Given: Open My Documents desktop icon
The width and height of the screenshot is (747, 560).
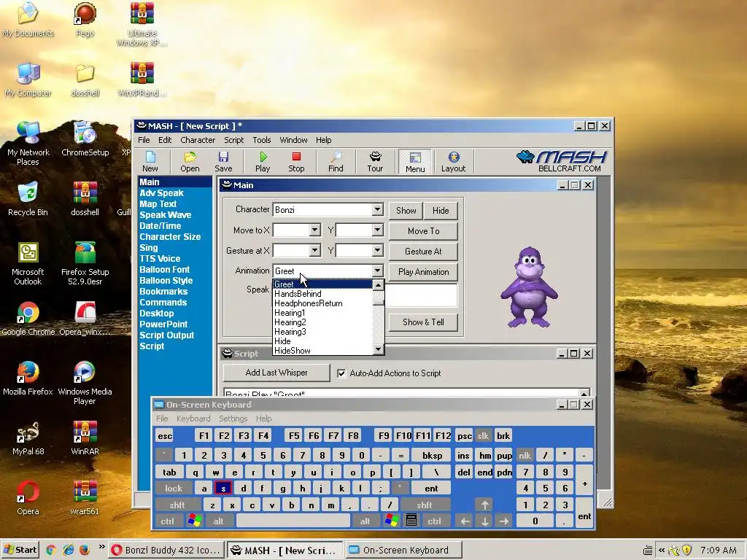Looking at the screenshot, I should (28, 19).
